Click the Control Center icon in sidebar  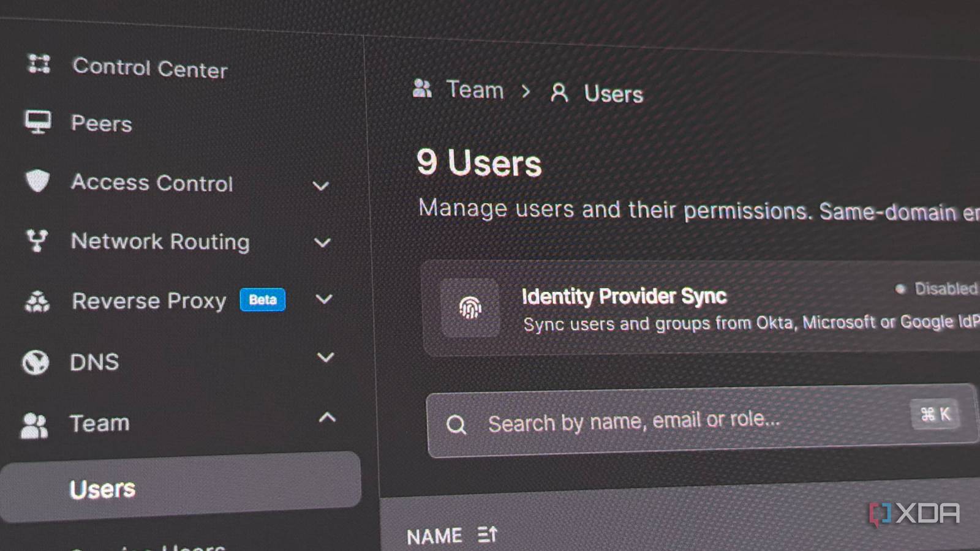click(x=39, y=64)
